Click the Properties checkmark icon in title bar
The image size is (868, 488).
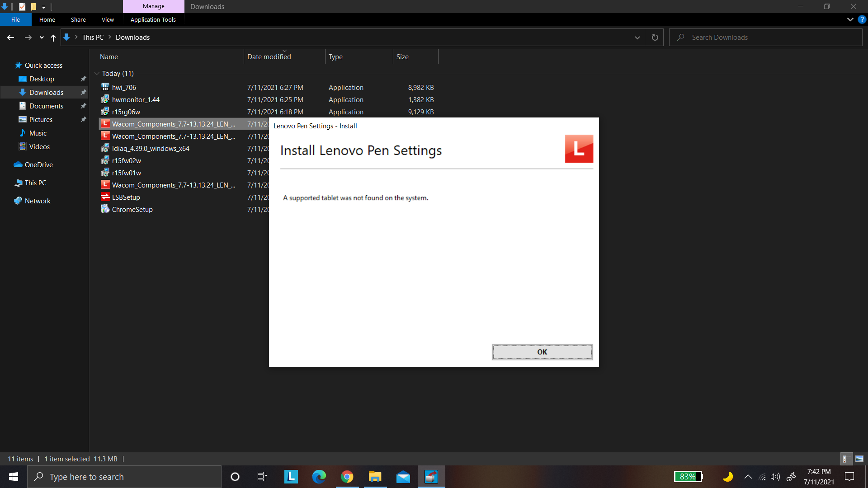(22, 6)
